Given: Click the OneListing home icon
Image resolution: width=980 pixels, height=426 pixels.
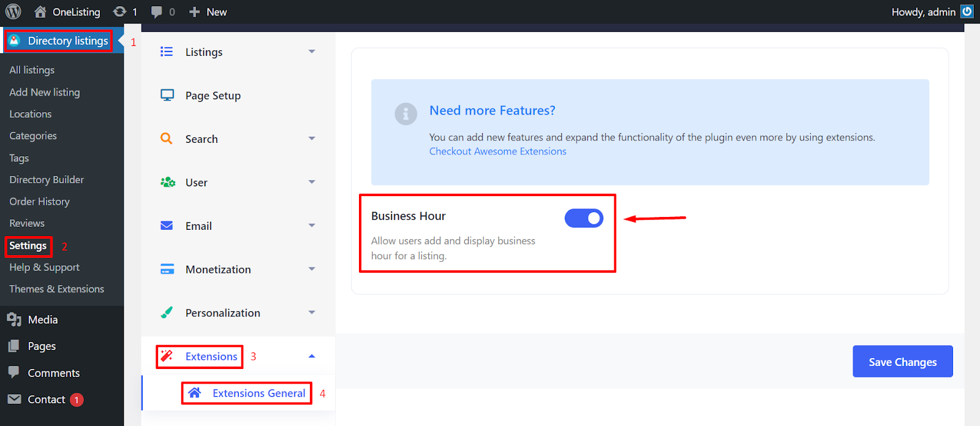Looking at the screenshot, I should click(40, 12).
